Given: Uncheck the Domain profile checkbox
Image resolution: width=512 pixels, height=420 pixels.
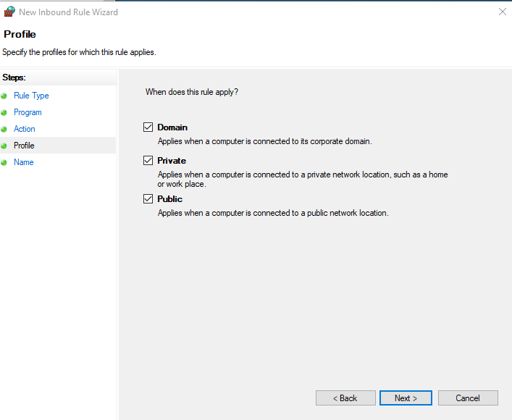Looking at the screenshot, I should point(148,127).
